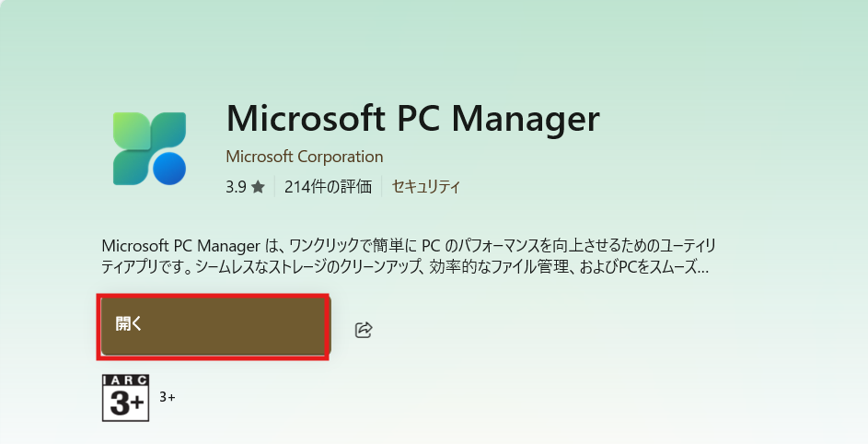This screenshot has width=868, height=444.
Task: Launch the app with the 開く button
Action: [214, 326]
